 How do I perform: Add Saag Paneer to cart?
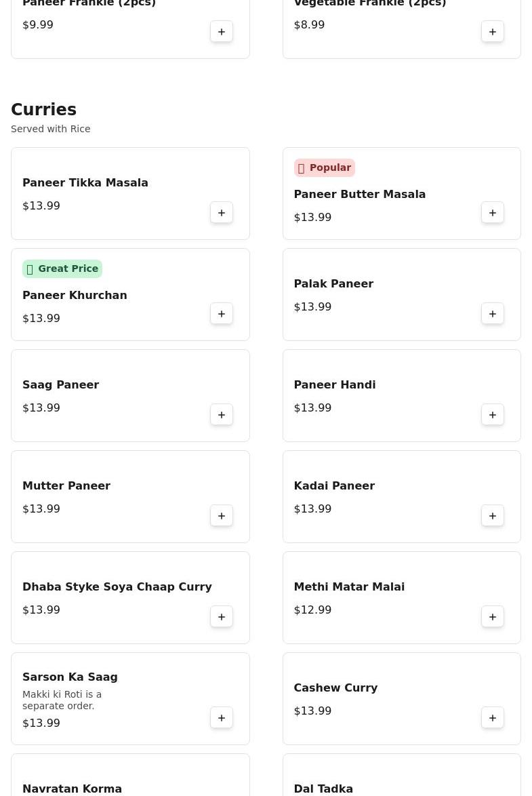point(222,415)
